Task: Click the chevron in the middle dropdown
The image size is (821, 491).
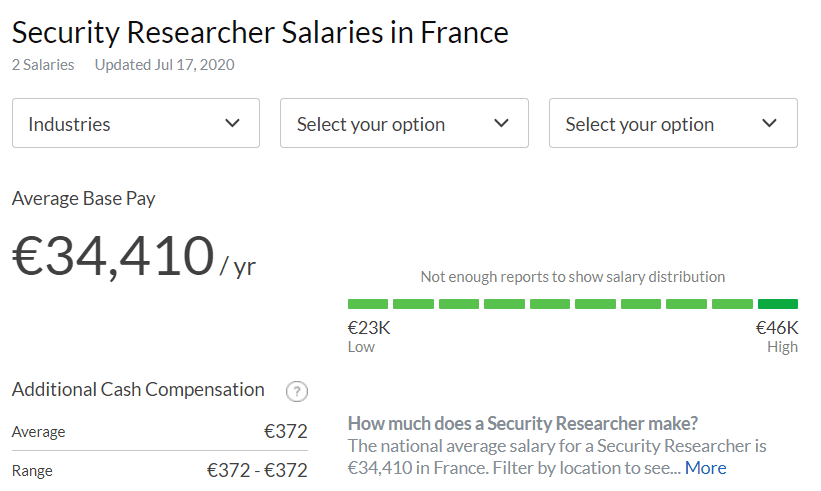Action: tap(502, 123)
